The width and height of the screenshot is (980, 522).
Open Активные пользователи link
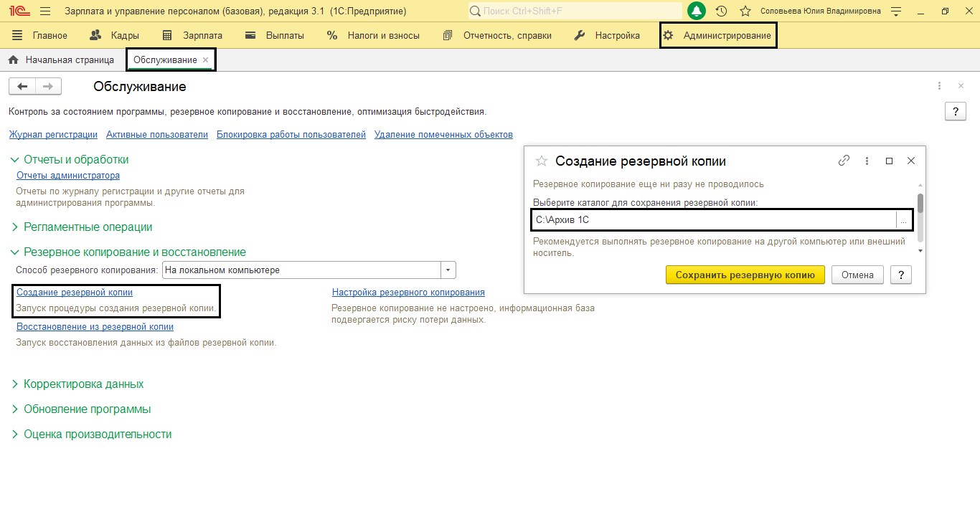coord(157,134)
